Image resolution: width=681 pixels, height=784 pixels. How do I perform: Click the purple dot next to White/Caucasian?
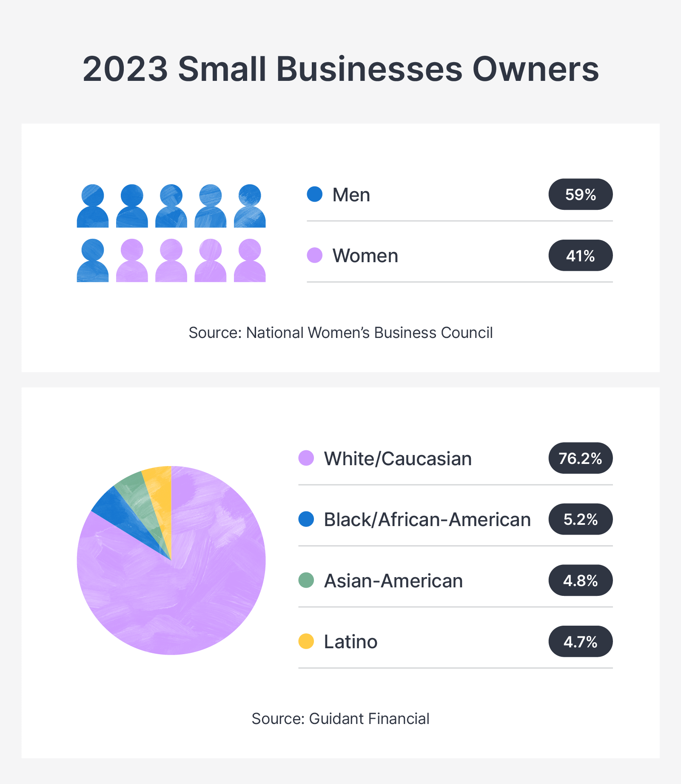(306, 458)
